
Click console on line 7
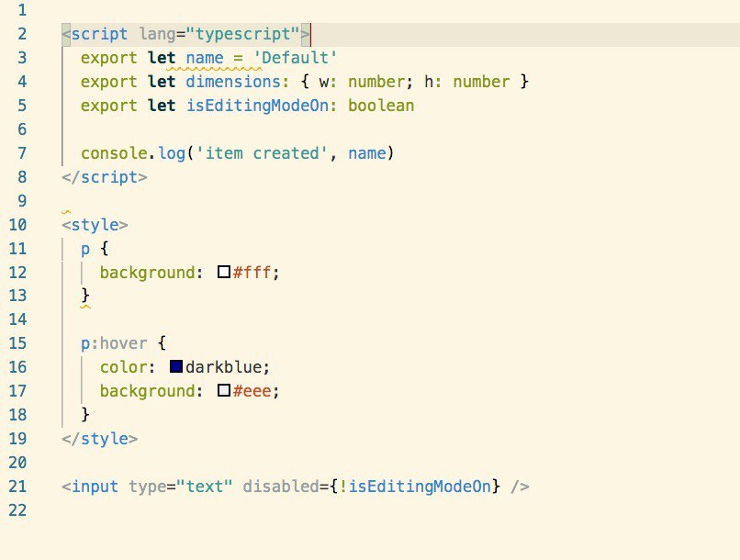point(114,153)
